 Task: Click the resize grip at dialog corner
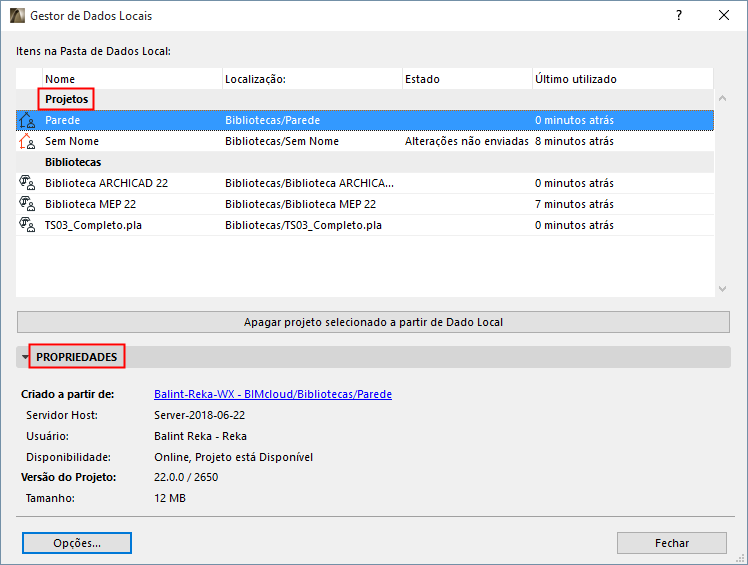tap(740, 557)
